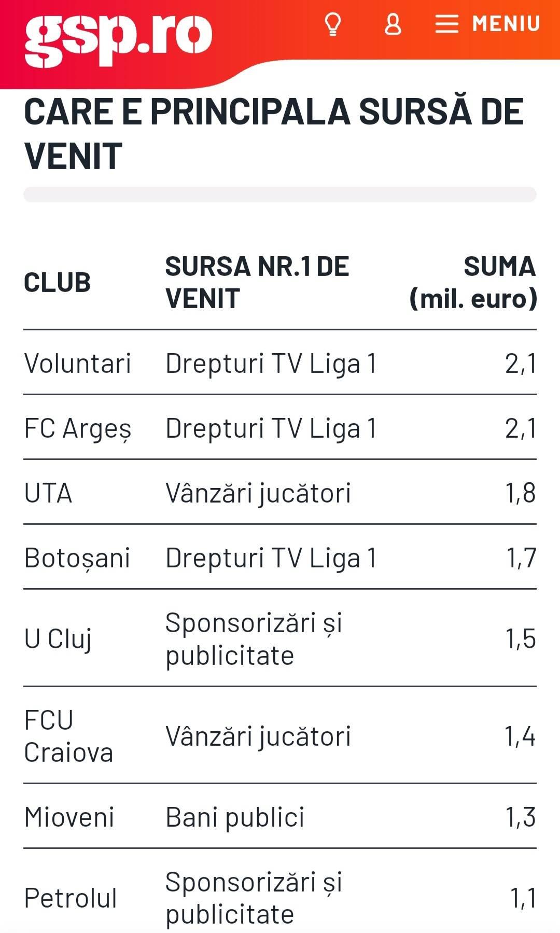Select the Botoșani club cell
Screen dimensions: 560x933
tap(77, 558)
